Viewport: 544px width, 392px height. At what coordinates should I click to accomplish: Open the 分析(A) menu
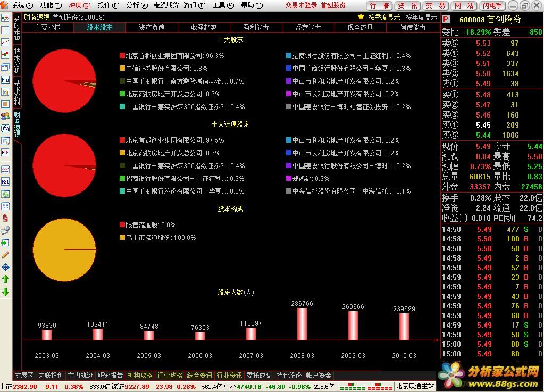tap(137, 5)
